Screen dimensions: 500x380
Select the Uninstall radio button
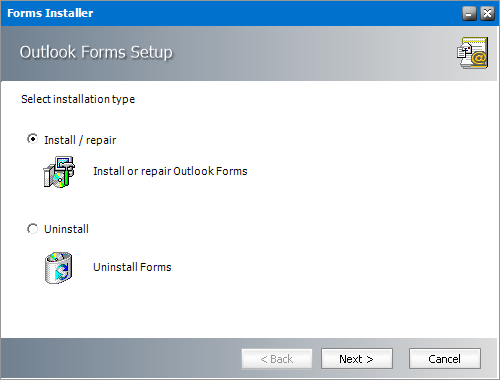pyautogui.click(x=32, y=229)
